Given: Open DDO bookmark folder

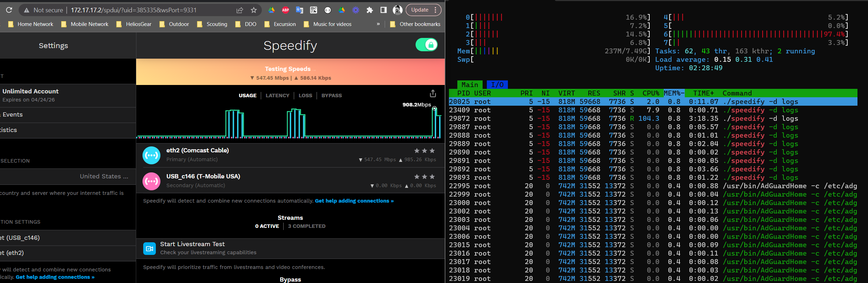Looking at the screenshot, I should click(x=246, y=24).
